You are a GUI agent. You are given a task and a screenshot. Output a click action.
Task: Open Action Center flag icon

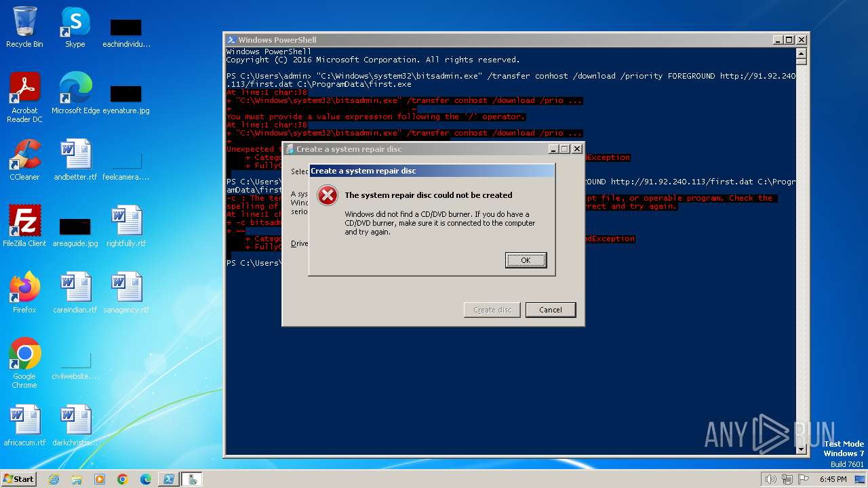[803, 479]
